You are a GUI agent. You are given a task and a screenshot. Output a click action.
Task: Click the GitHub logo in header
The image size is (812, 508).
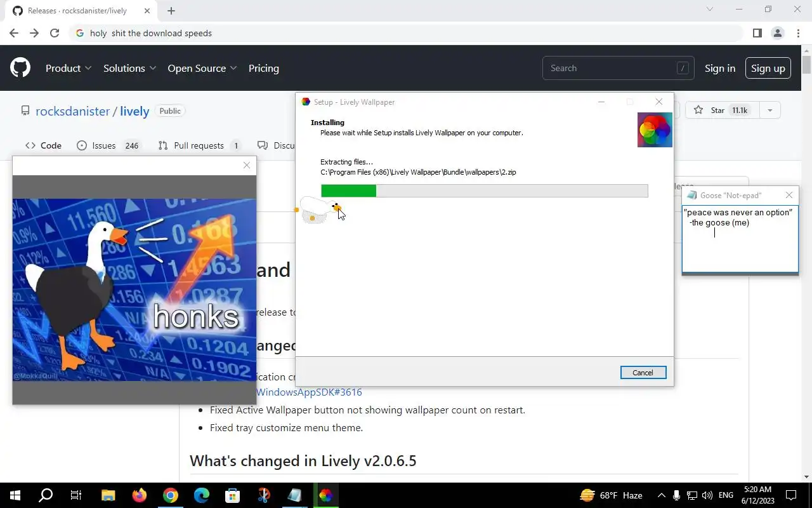[20, 68]
